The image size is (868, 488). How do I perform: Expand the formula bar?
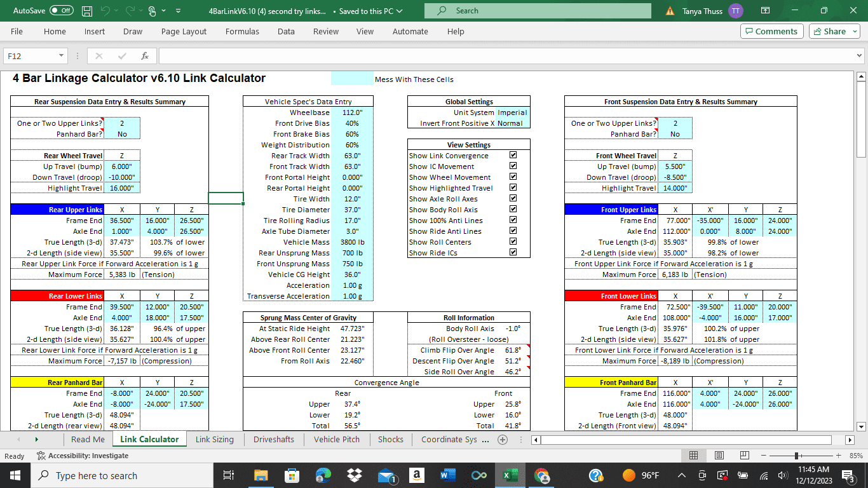(x=859, y=56)
